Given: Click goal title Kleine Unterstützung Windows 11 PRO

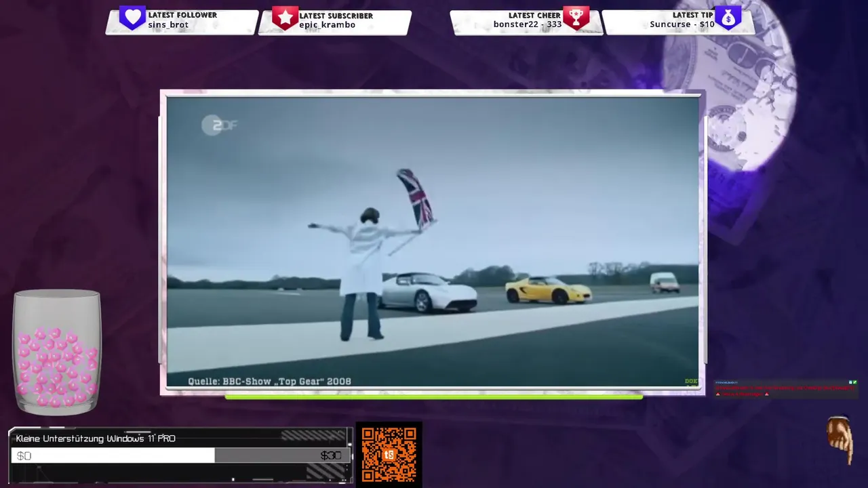Looking at the screenshot, I should coord(96,439).
